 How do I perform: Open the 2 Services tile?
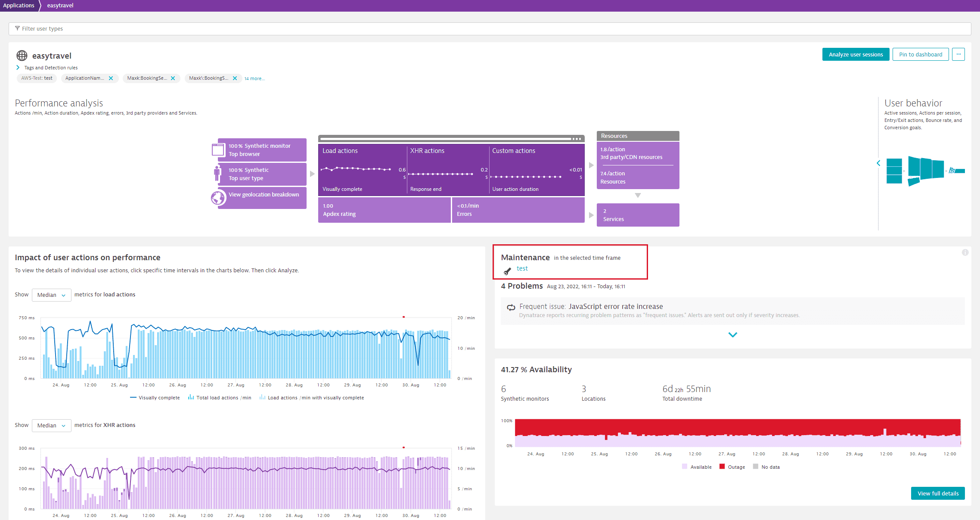click(x=638, y=215)
